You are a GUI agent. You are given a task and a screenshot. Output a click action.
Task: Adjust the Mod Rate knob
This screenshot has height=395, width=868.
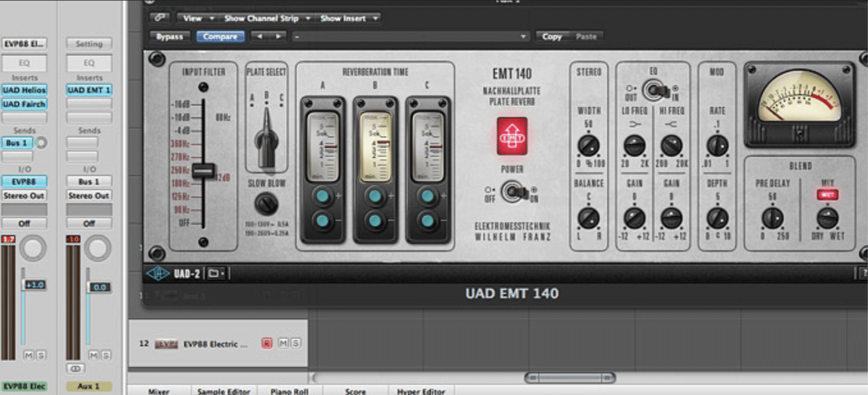(717, 146)
